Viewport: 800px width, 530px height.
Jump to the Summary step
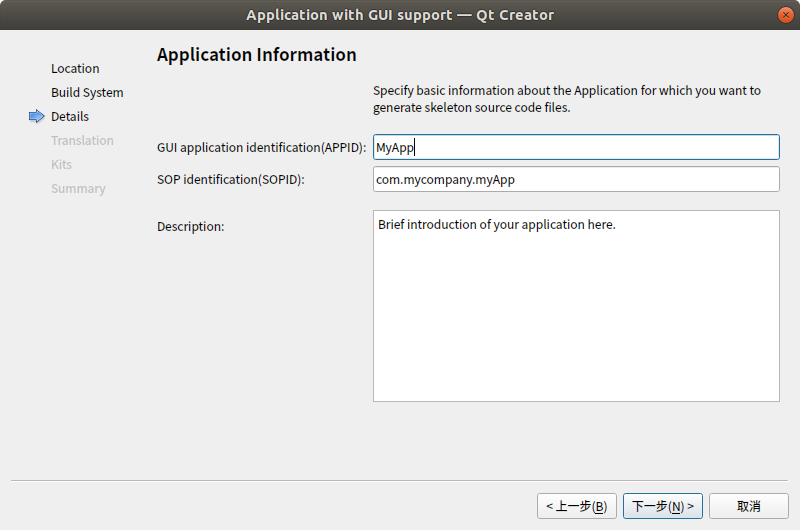(x=78, y=189)
